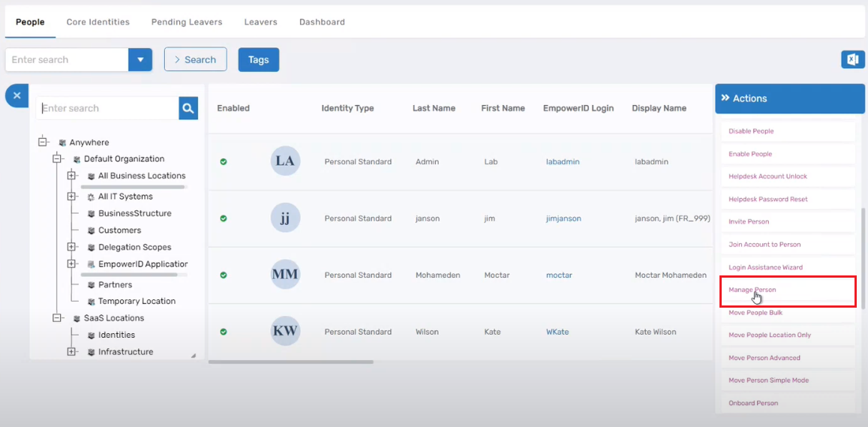This screenshot has height=427, width=868.
Task: Open the main search dropdown arrow
Action: coord(140,59)
